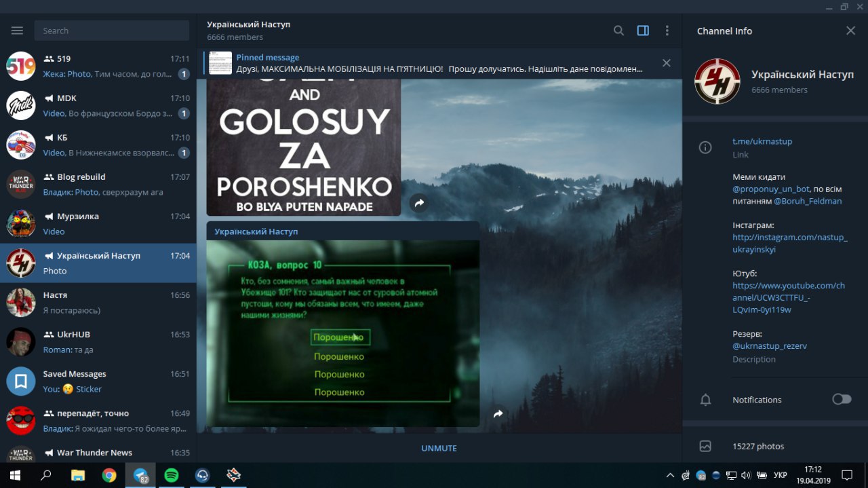Click the info icon beside the link
Screen dimensions: 868x488
(x=705, y=147)
